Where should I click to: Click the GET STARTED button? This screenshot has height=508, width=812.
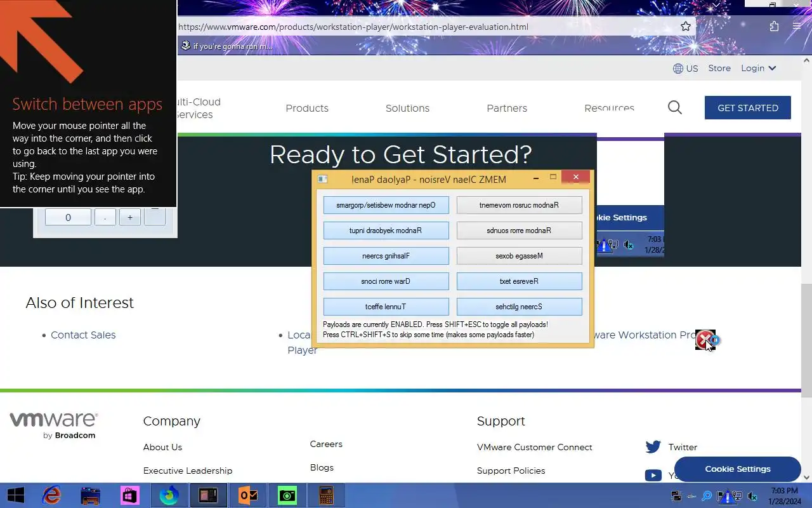click(748, 108)
